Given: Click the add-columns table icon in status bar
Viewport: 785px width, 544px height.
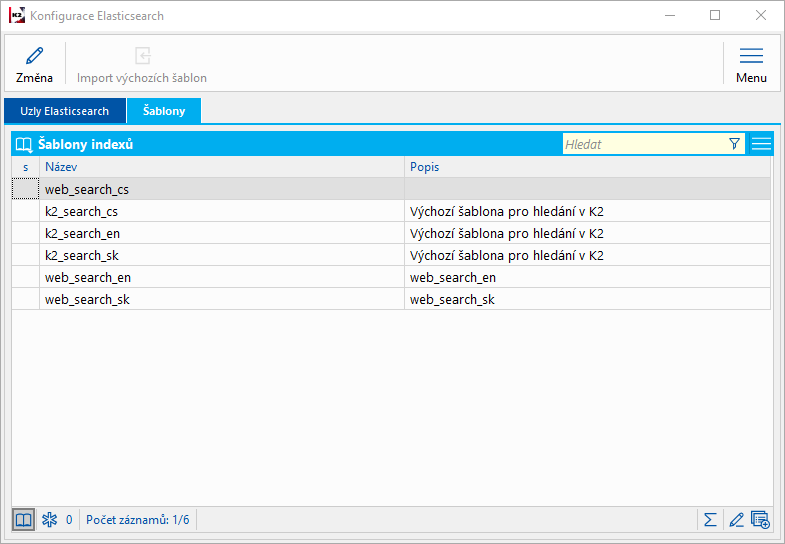Looking at the screenshot, I should coord(760,520).
